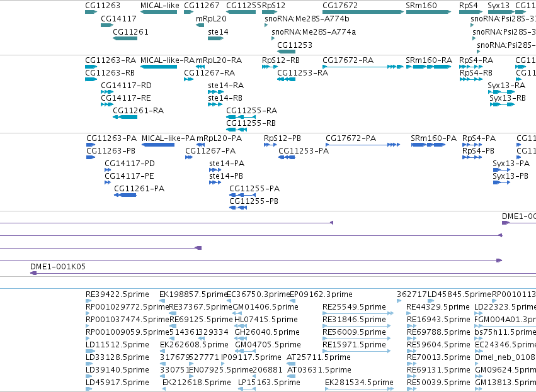
Task: Open the CG11267 gene label
Action: (202, 6)
